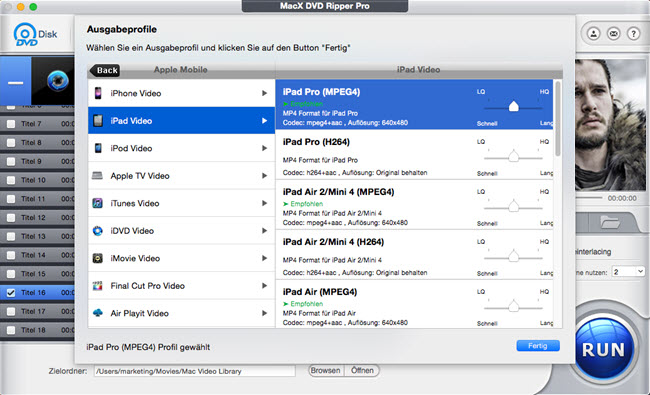Image resolution: width=650 pixels, height=395 pixels.
Task: Select the iPad Air 2/Mini 4 (H264) profile
Action: coord(414,254)
